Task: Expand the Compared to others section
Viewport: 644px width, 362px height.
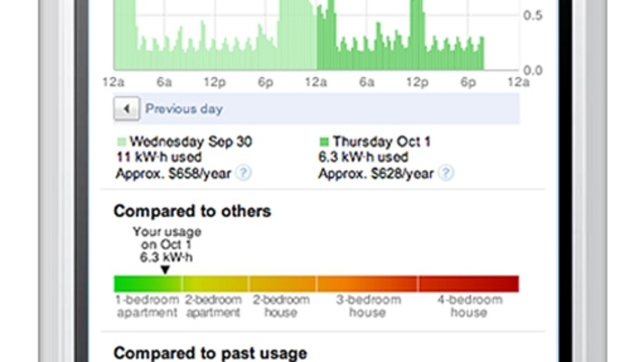Action: (192, 211)
